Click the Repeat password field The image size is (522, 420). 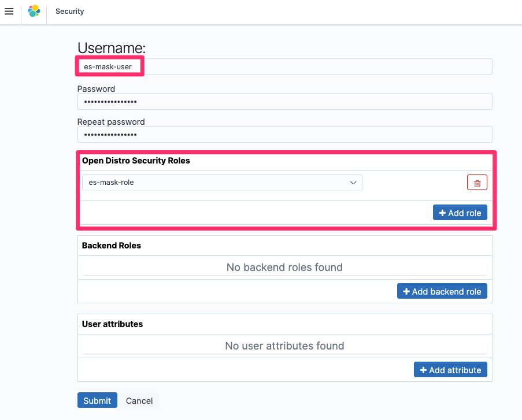point(284,134)
